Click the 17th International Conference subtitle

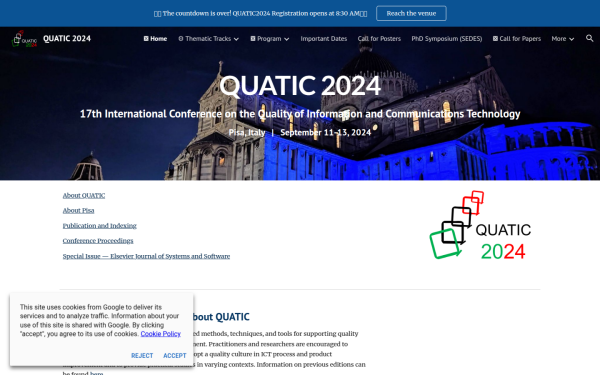(300, 114)
